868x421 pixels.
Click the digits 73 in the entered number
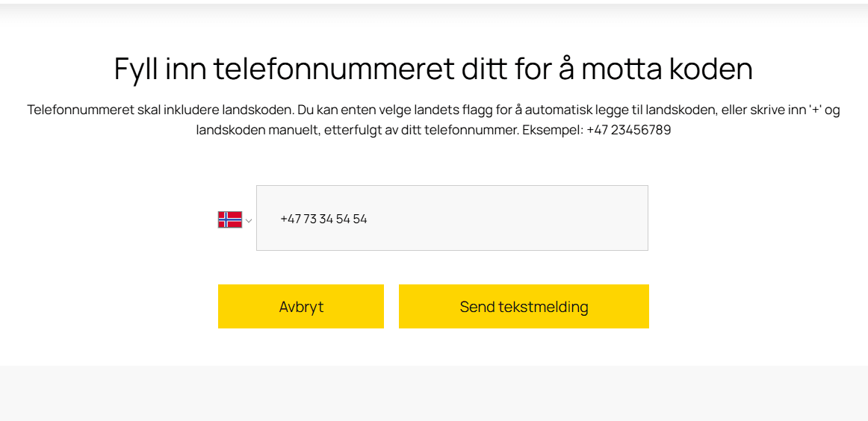coord(309,219)
